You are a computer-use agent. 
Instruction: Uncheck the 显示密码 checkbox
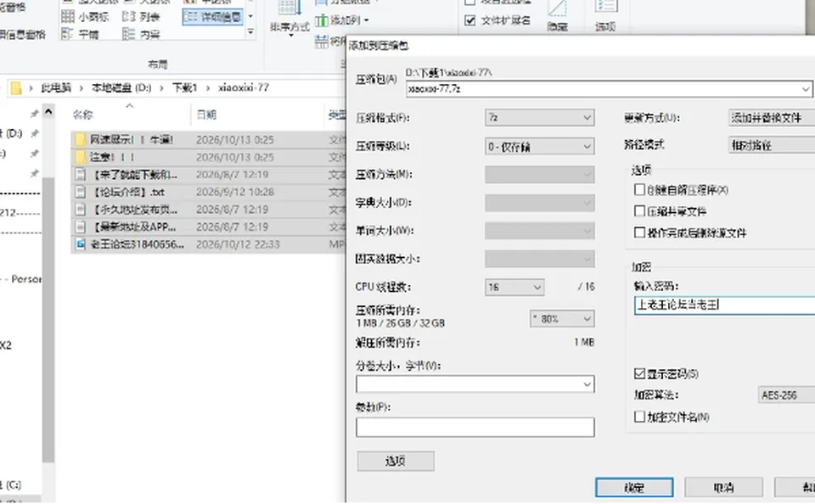(639, 373)
